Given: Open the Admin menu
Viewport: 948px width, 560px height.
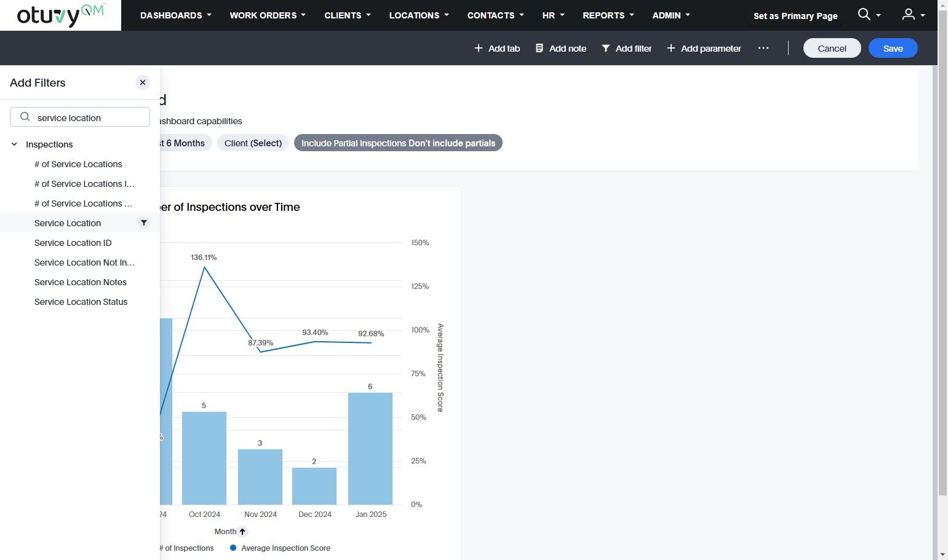Looking at the screenshot, I should tap(671, 15).
